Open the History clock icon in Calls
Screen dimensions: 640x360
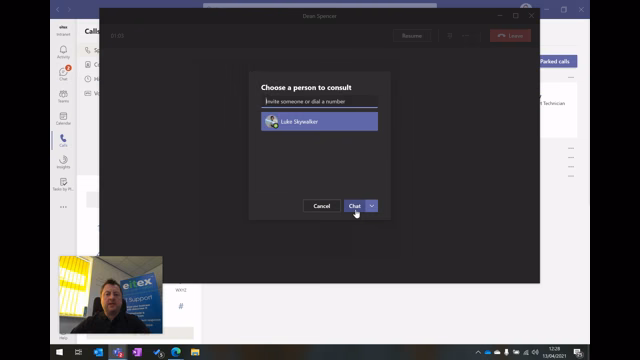88,79
